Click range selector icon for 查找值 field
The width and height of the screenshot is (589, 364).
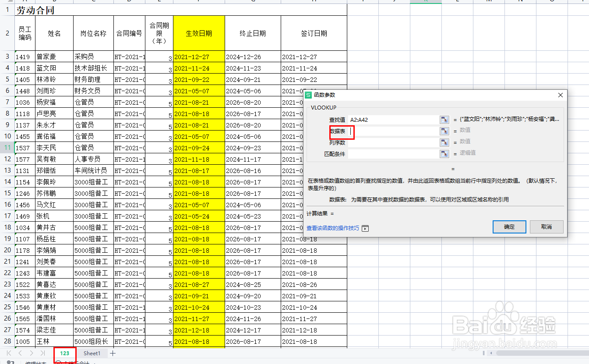tap(444, 120)
